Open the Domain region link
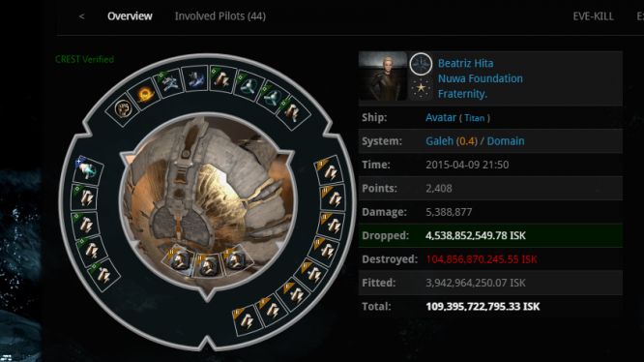 coord(506,141)
